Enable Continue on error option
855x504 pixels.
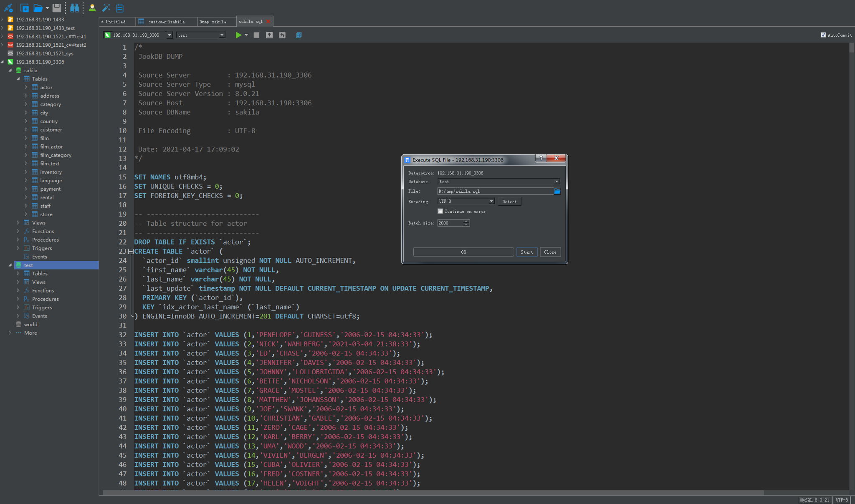point(440,212)
